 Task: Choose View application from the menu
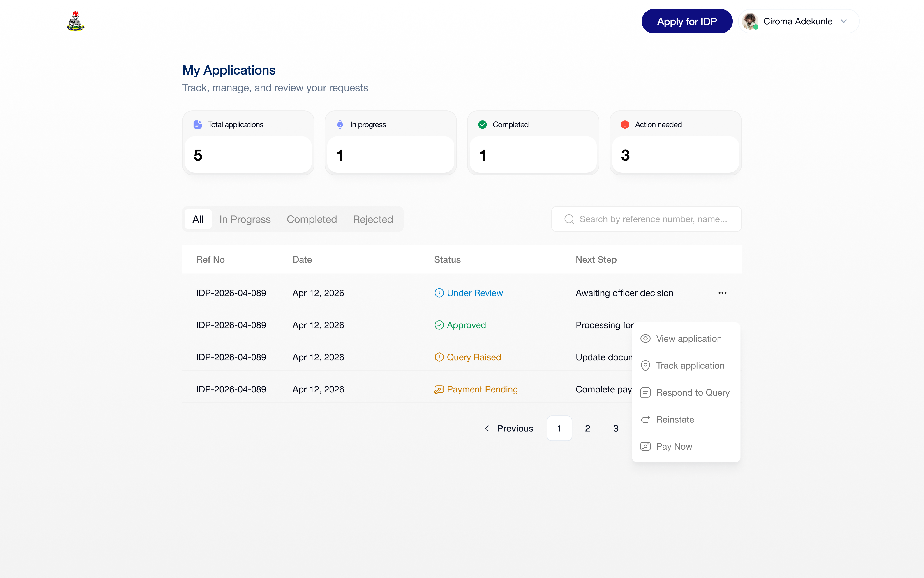click(x=686, y=339)
